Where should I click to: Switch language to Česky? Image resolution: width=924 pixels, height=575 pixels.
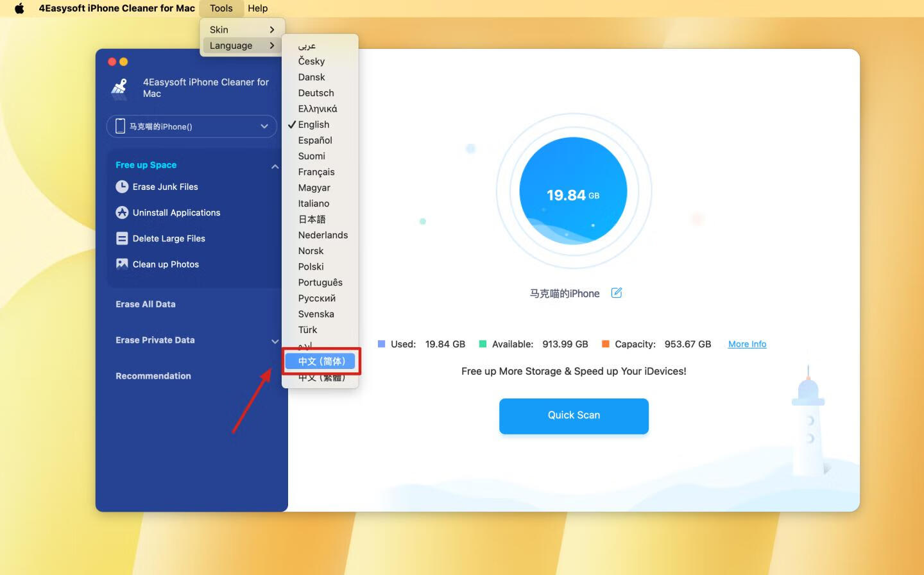point(320,62)
